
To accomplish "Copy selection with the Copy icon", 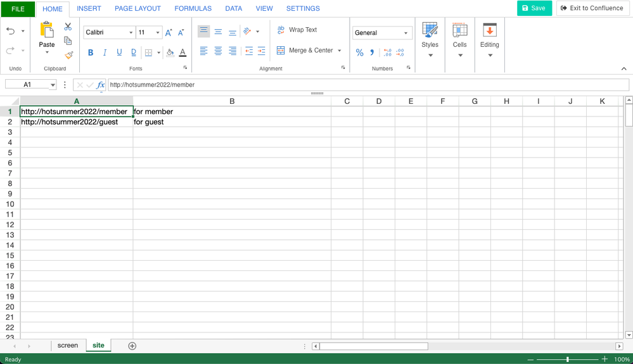I will point(68,41).
